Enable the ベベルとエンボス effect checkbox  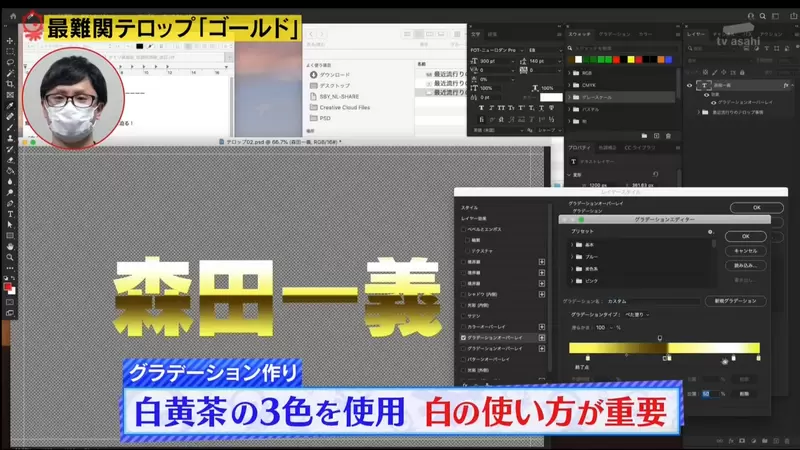point(463,228)
